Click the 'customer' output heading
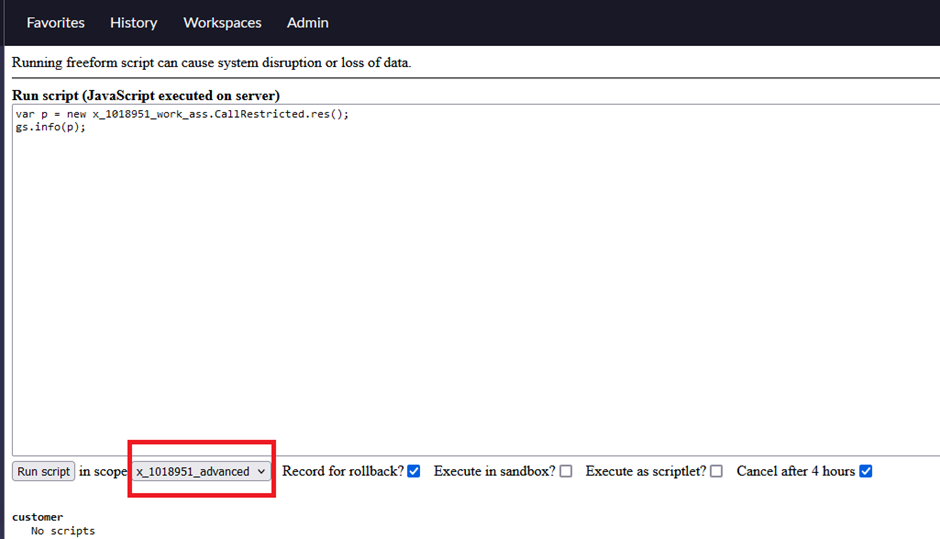 click(x=37, y=517)
